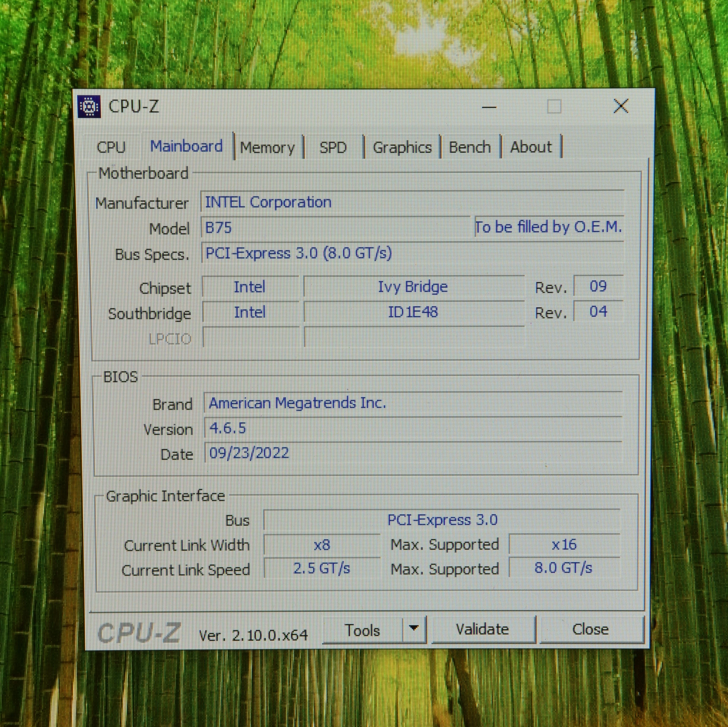This screenshot has width=728, height=727.
Task: Click the max supported width 'x16' value
Action: pyautogui.click(x=564, y=545)
